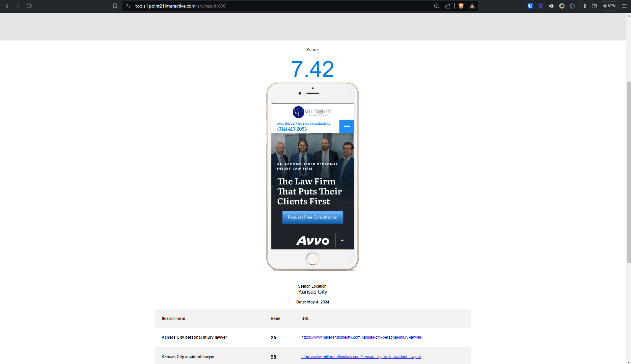Toggle the VPN button
The width and height of the screenshot is (631, 364).
(610, 6)
